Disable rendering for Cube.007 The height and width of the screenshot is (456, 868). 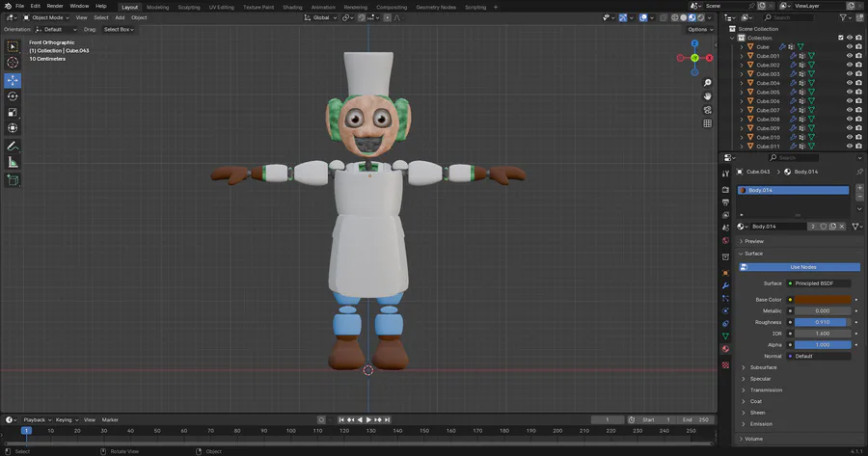(x=859, y=110)
